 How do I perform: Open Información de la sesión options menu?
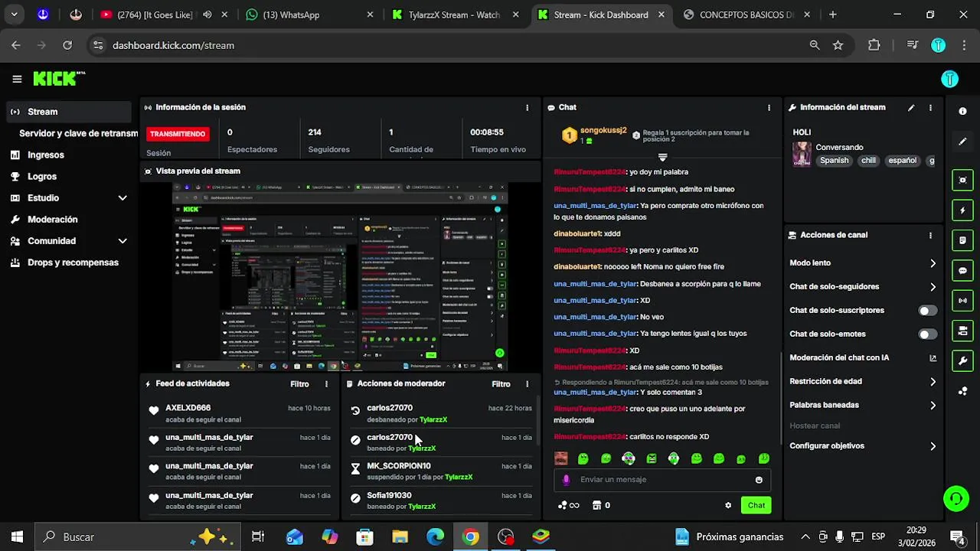[x=527, y=108]
